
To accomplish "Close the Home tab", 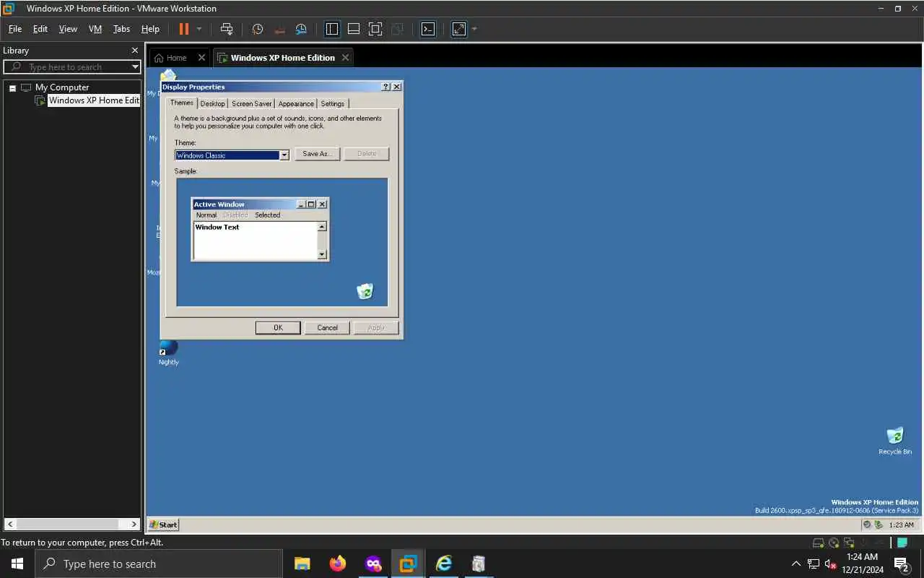I will pyautogui.click(x=201, y=58).
